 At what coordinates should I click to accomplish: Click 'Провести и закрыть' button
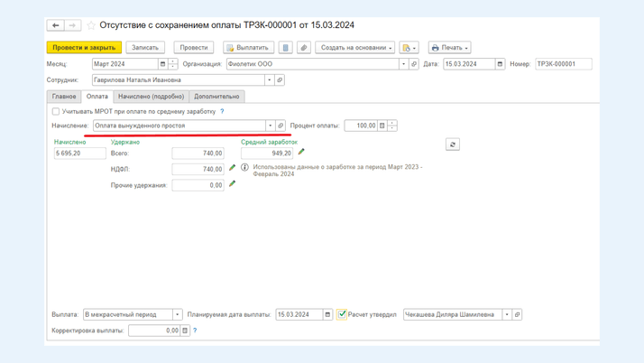click(x=84, y=48)
